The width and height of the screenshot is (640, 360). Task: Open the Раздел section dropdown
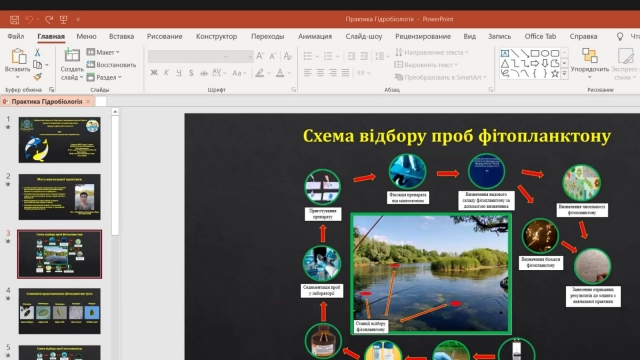tap(104, 77)
